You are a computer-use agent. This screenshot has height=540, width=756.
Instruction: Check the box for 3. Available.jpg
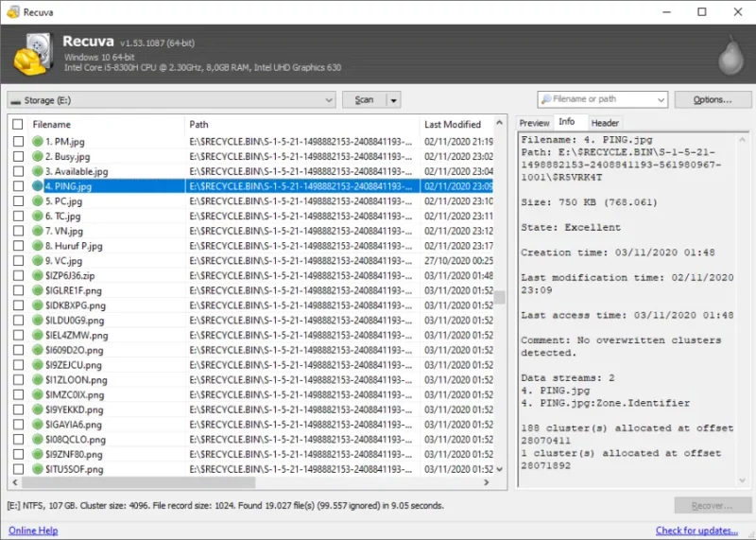[x=18, y=171]
